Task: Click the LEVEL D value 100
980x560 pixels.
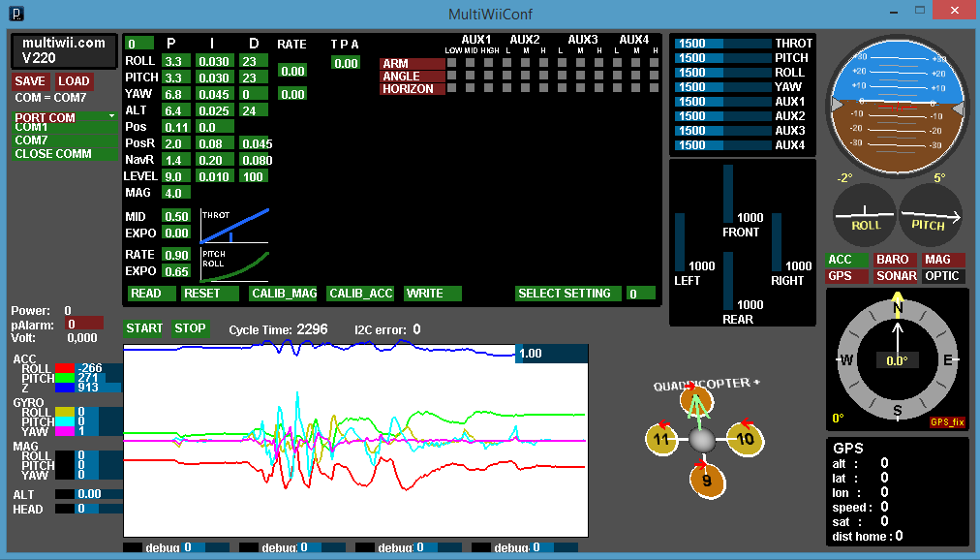Action: coord(254,176)
